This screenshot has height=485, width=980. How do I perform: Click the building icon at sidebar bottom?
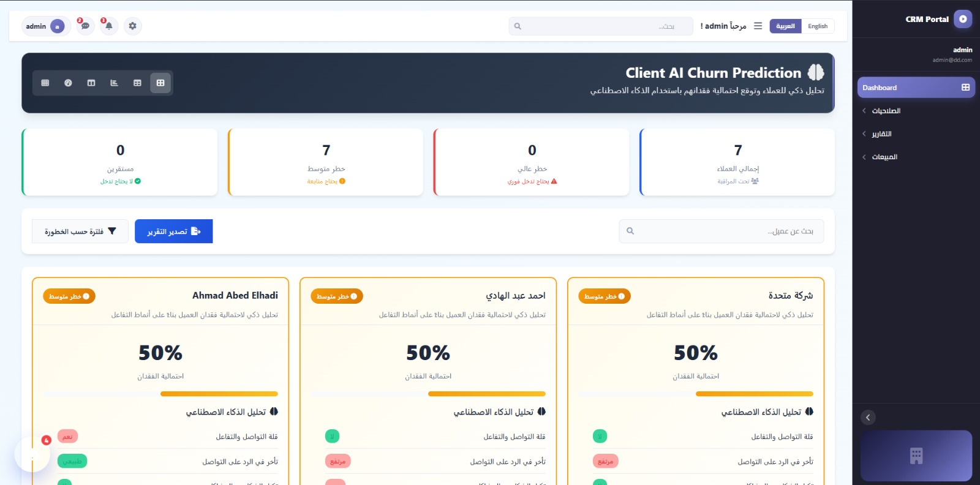[x=916, y=456]
